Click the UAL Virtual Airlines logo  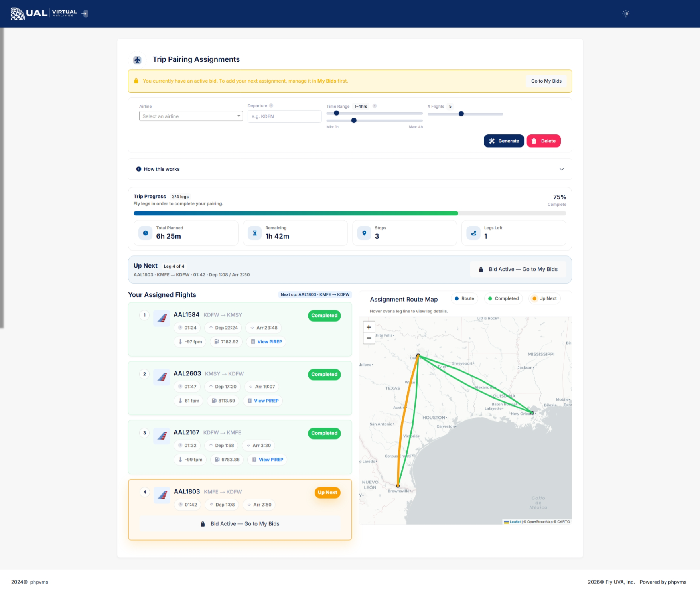43,14
